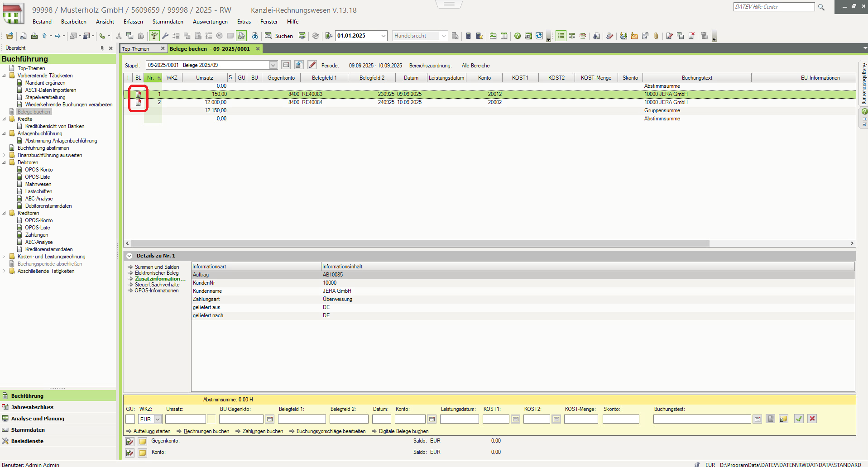Image resolution: width=868 pixels, height=467 pixels.
Task: Open the Stapel batch dropdown
Action: [273, 65]
